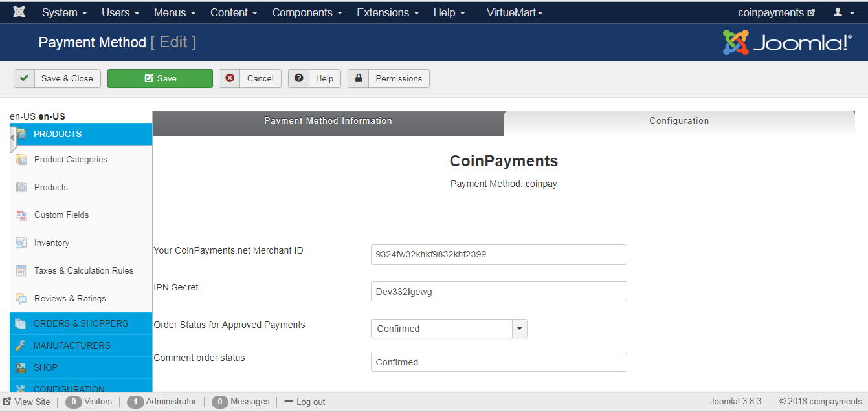The image size is (868, 412).
Task: Open the Extensions menu
Action: (x=388, y=12)
